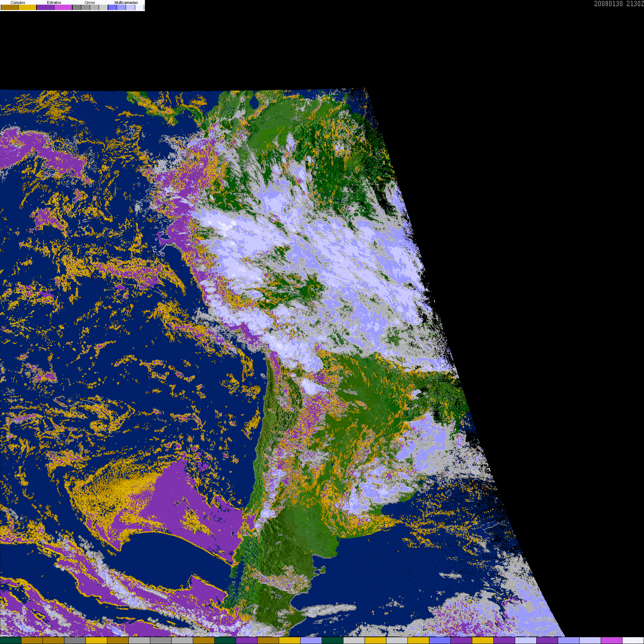Screen dimensions: 644x644
Task: Click the leftmost dark green bottom strip cell
Action: pyautogui.click(x=11, y=640)
